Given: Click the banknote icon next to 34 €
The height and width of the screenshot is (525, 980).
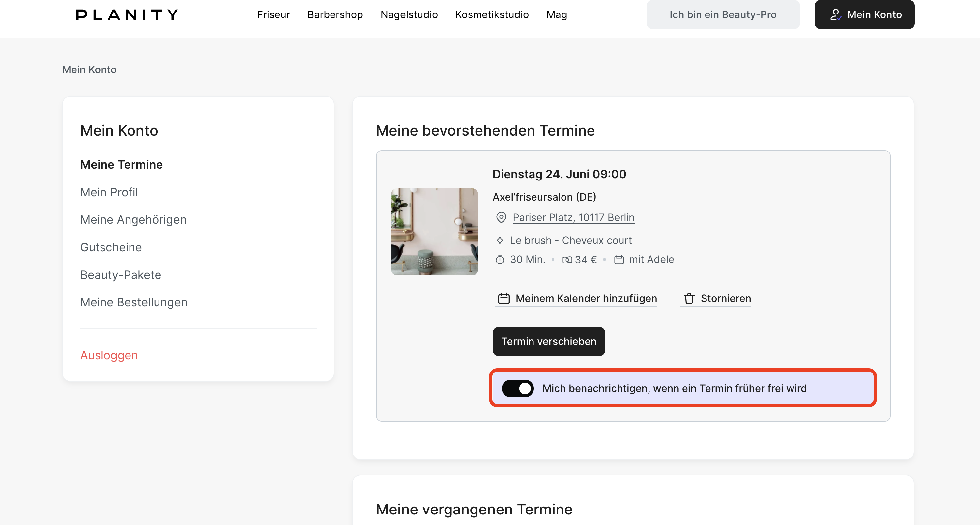Looking at the screenshot, I should click(x=567, y=260).
